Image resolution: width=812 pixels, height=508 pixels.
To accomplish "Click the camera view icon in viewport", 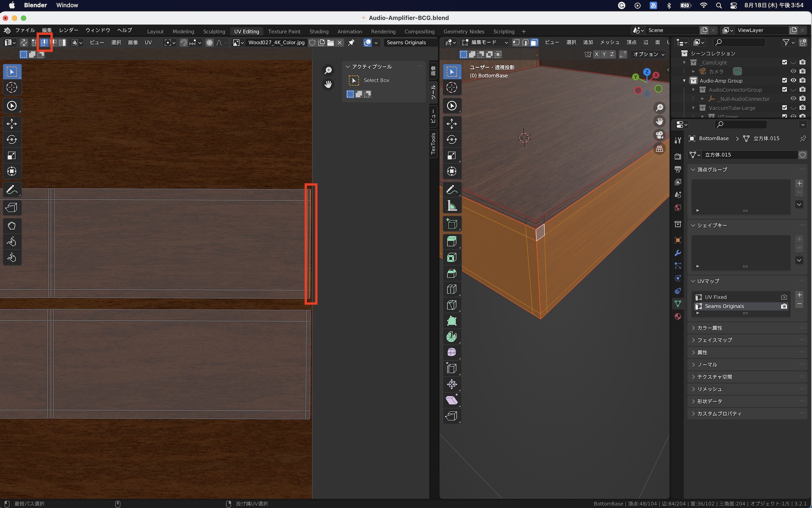I will click(x=659, y=135).
